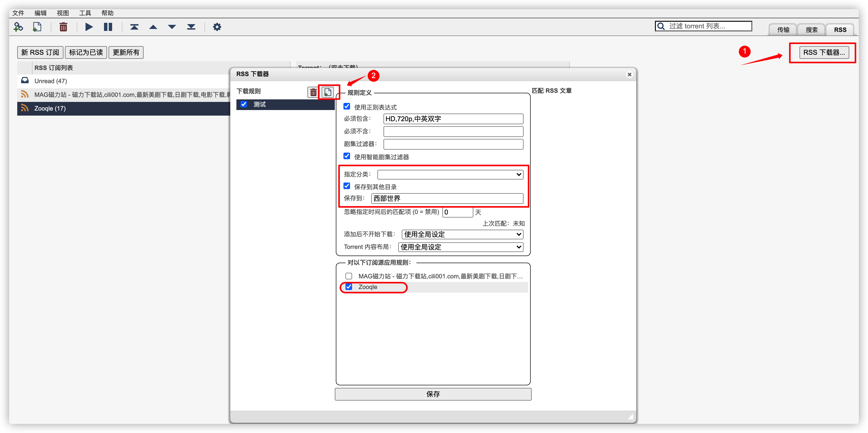Open the 指定分类 dropdown
The width and height of the screenshot is (868, 433).
[450, 174]
